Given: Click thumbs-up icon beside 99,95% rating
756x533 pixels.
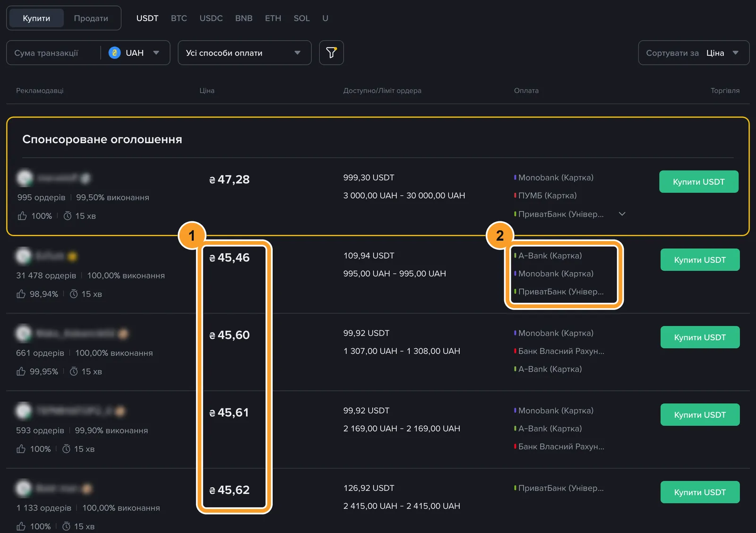Looking at the screenshot, I should pyautogui.click(x=21, y=371).
